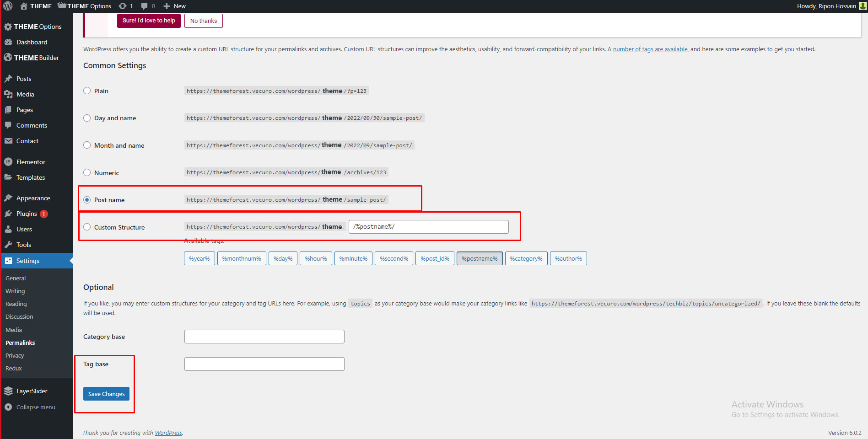The image size is (868, 439).
Task: Open Discussion settings submenu item
Action: pyautogui.click(x=19, y=316)
